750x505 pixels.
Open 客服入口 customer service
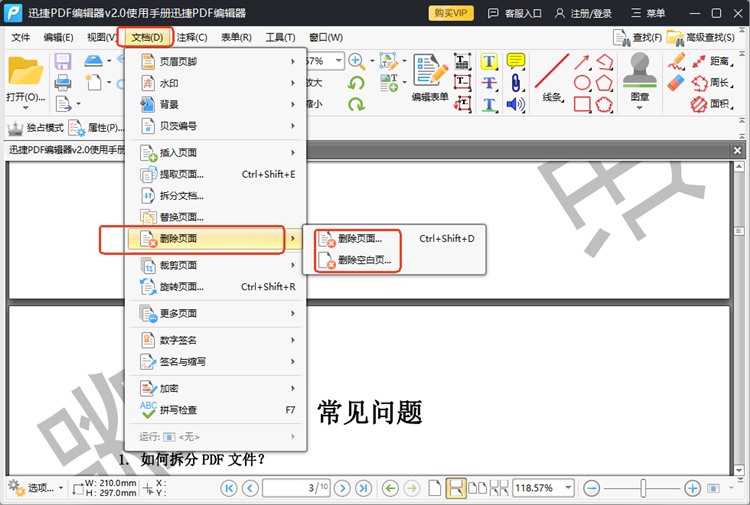click(x=514, y=13)
